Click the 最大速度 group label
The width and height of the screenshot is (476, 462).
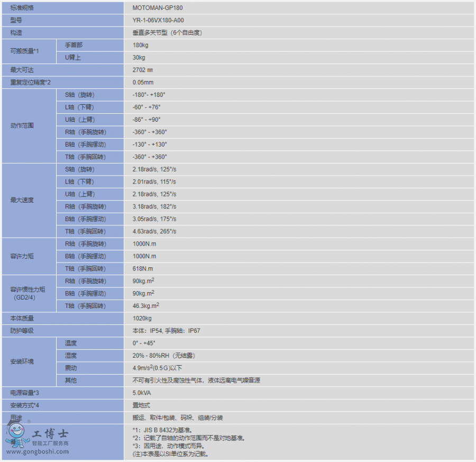tap(22, 200)
